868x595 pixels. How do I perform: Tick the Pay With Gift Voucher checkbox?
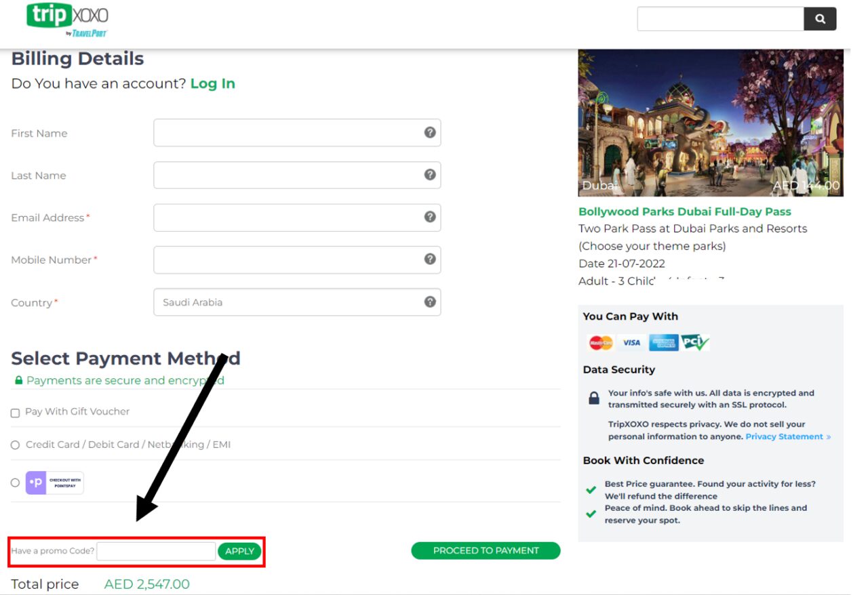[x=15, y=413]
